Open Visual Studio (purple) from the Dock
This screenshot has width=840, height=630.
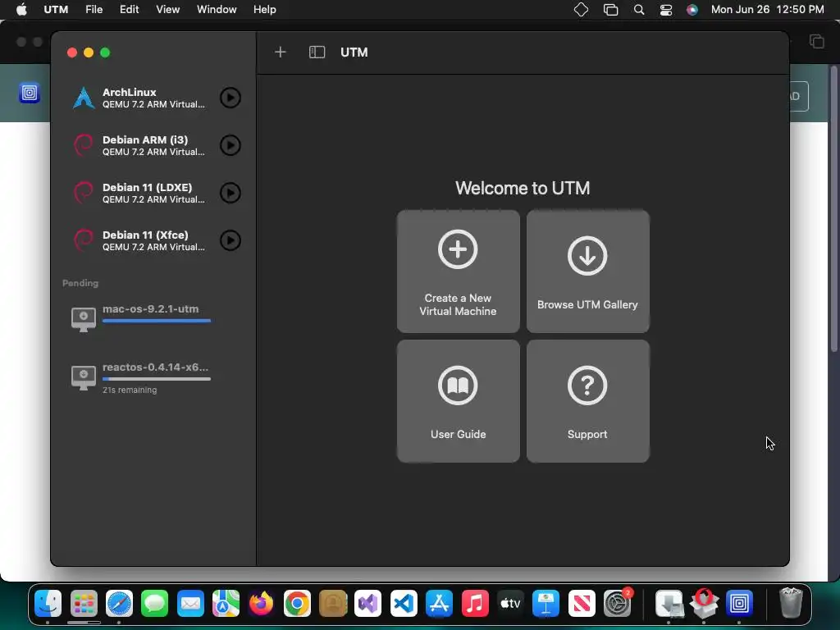[x=368, y=604]
